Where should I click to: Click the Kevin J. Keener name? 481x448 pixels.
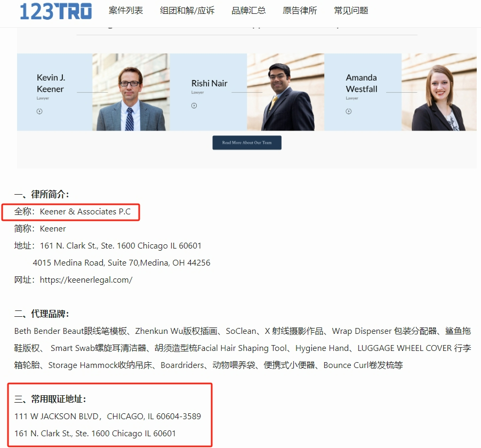point(51,83)
